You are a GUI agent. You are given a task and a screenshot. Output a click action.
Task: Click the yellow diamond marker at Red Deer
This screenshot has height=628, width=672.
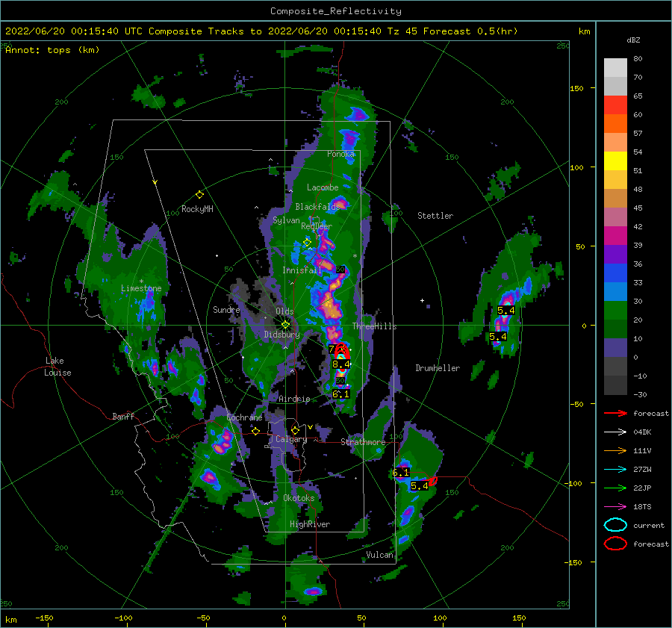(307, 243)
